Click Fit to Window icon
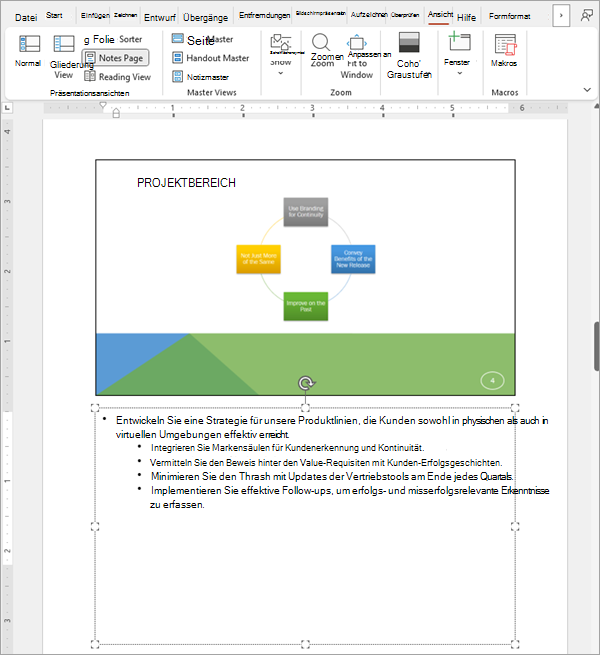 coord(357,43)
